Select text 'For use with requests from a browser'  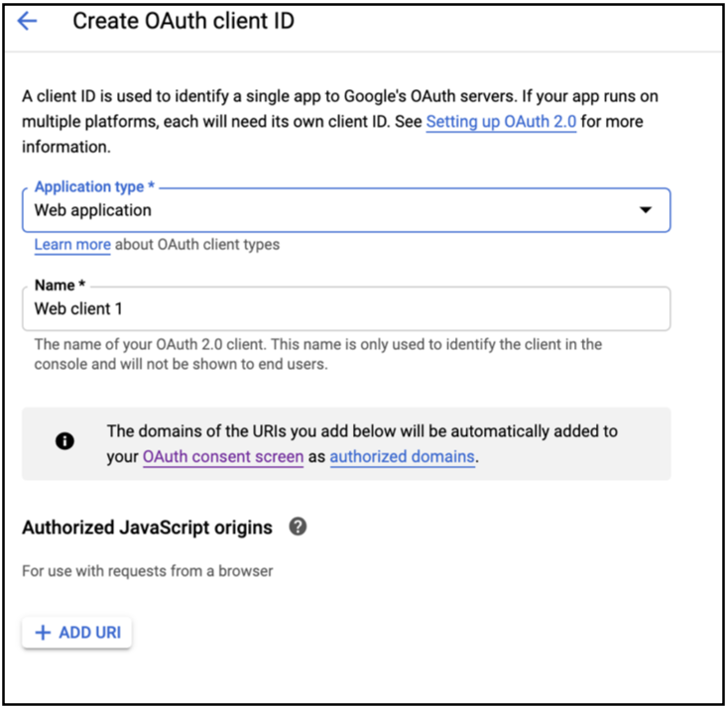click(x=148, y=571)
